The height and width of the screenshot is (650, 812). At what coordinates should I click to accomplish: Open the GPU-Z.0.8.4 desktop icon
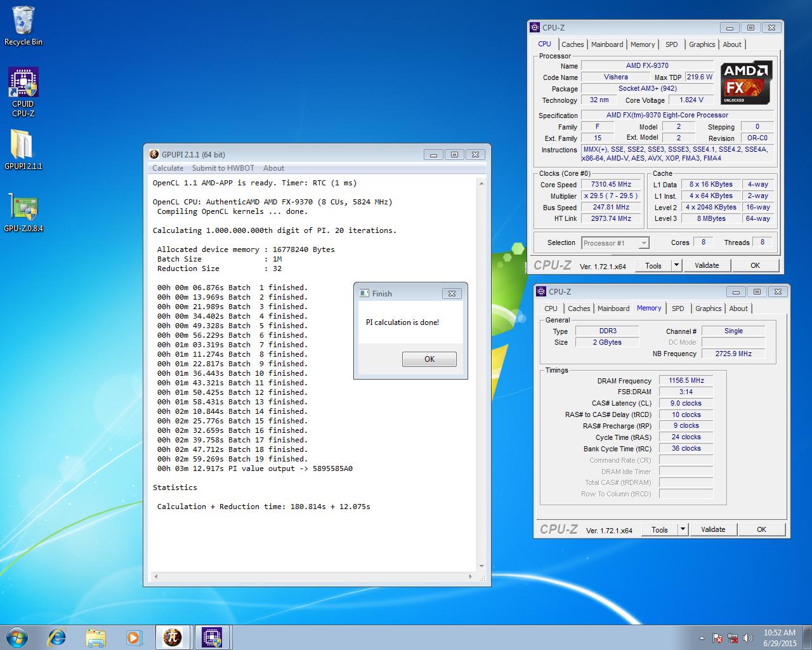(x=23, y=212)
